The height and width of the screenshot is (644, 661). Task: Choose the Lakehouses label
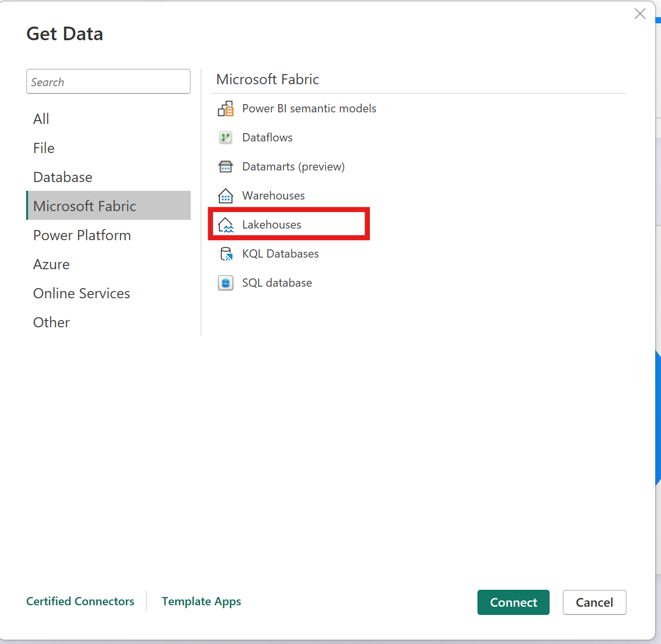coord(272,225)
